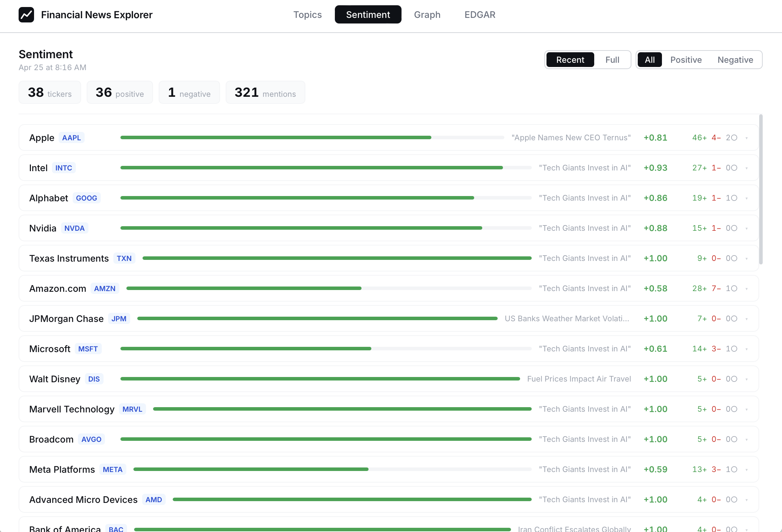Click the META ticker badge
782x532 pixels.
112,470
